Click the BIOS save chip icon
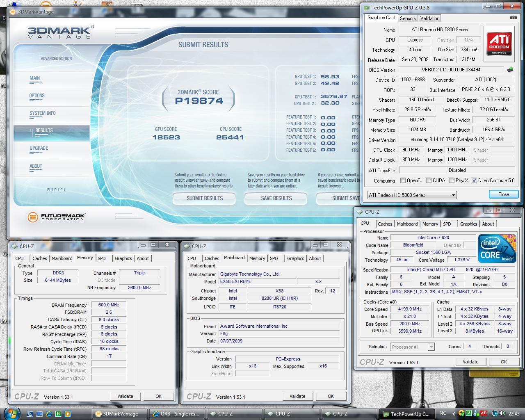 (510, 70)
